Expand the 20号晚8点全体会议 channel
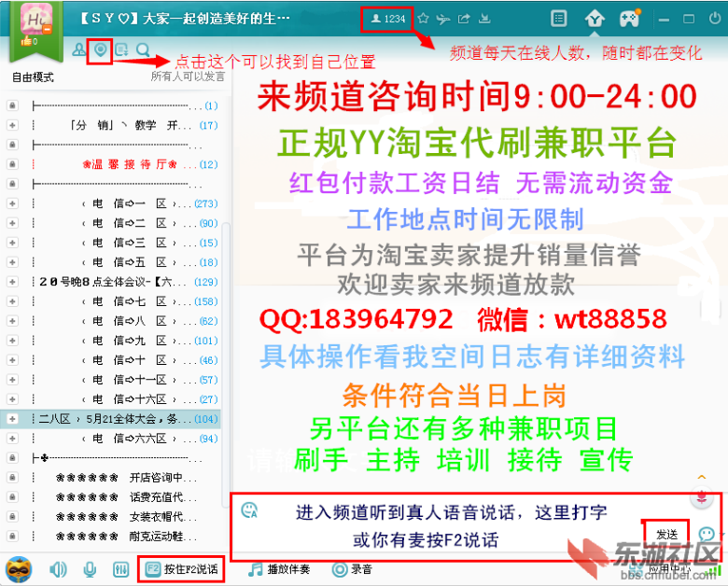This screenshot has width=728, height=586. click(12, 282)
